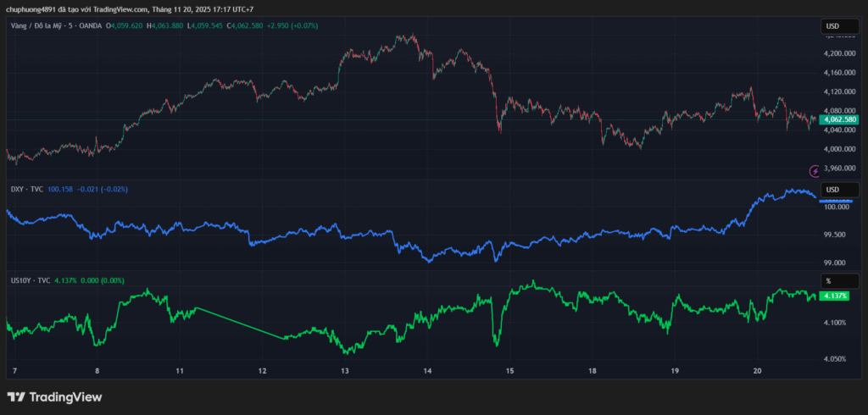Image resolution: width=868 pixels, height=415 pixels.
Task: Click date 20 on the time axis
Action: [758, 371]
